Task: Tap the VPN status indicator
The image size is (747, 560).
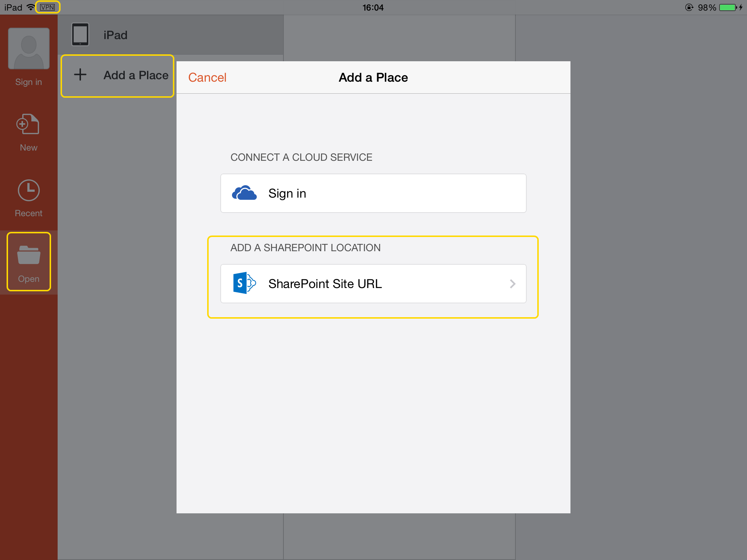Action: [47, 7]
